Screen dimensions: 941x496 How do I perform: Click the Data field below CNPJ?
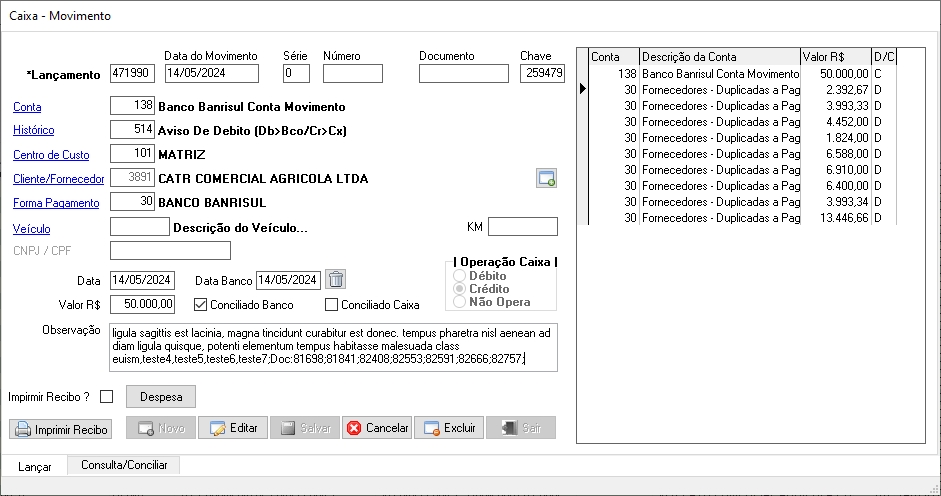click(x=143, y=280)
